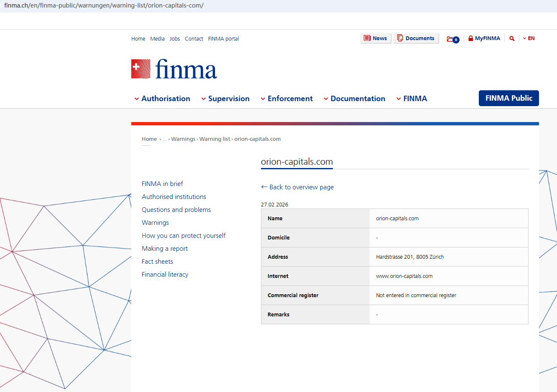Click the Remarks row label
Viewport: 557px width, 392px height.
[x=278, y=315]
